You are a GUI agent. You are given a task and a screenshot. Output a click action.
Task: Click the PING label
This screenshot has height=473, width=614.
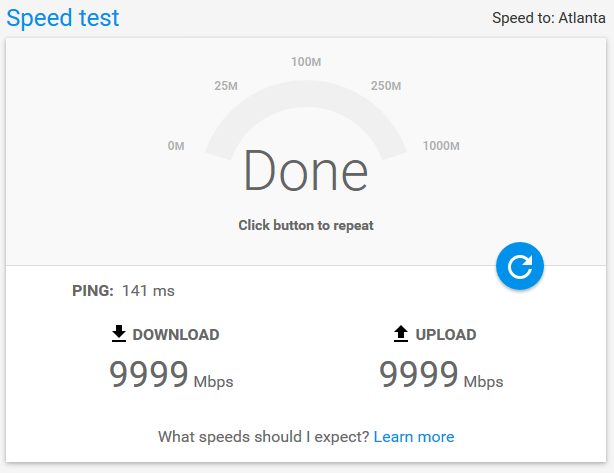(93, 291)
